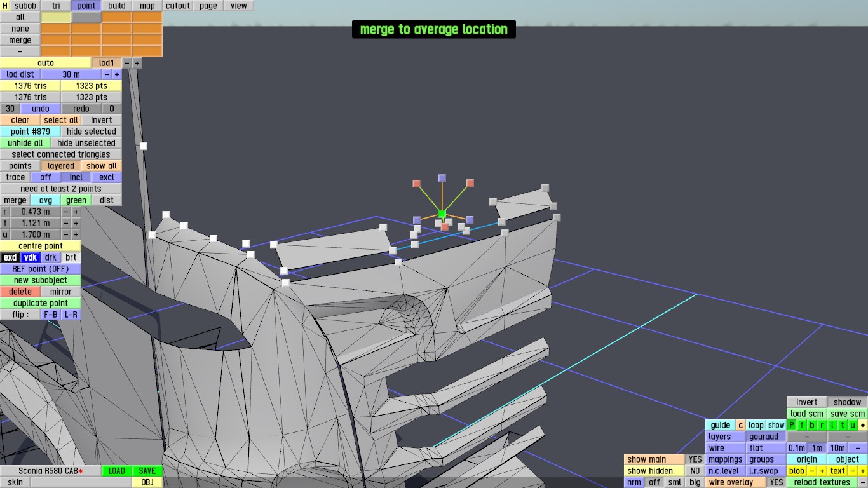The height and width of the screenshot is (488, 868).
Task: Enable the layered points option
Action: click(x=61, y=166)
